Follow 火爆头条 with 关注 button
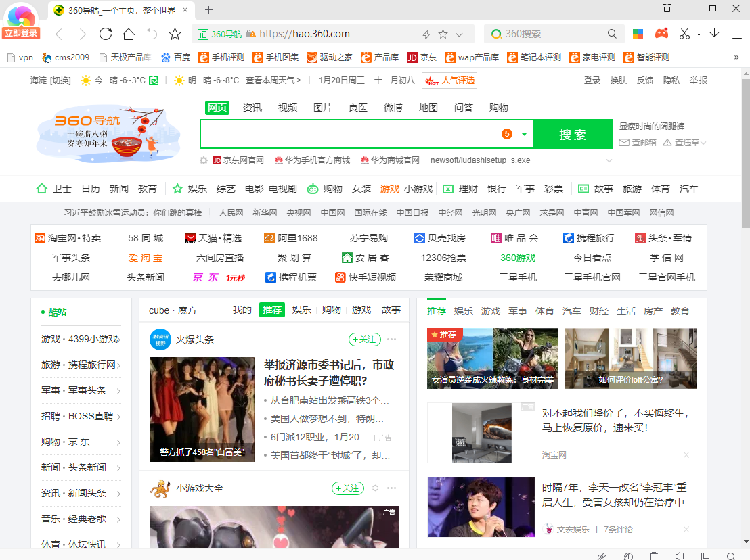 [364, 340]
